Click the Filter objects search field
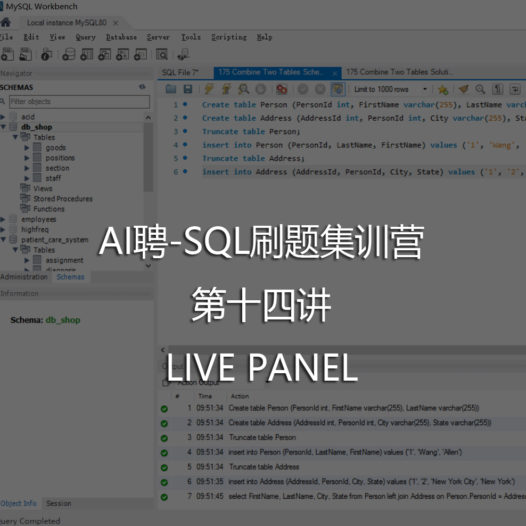 pos(80,101)
